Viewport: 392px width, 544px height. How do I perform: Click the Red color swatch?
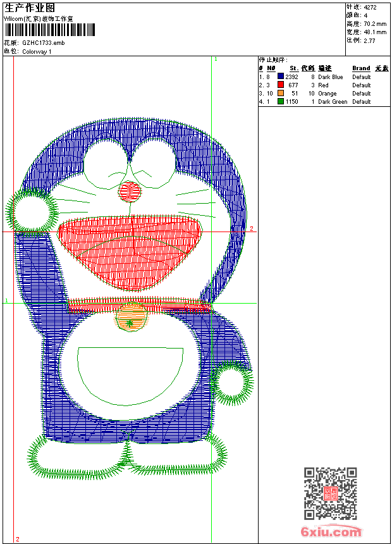coord(281,85)
